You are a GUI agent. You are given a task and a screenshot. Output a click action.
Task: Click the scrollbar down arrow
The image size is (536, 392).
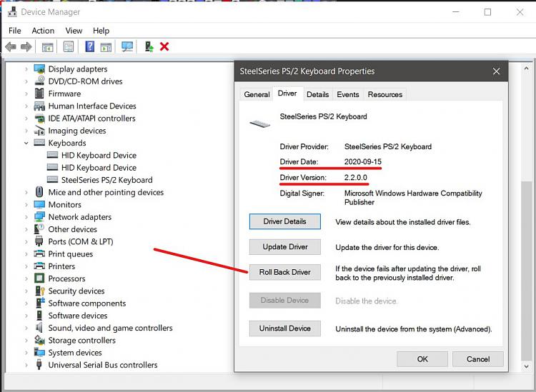tap(526, 366)
